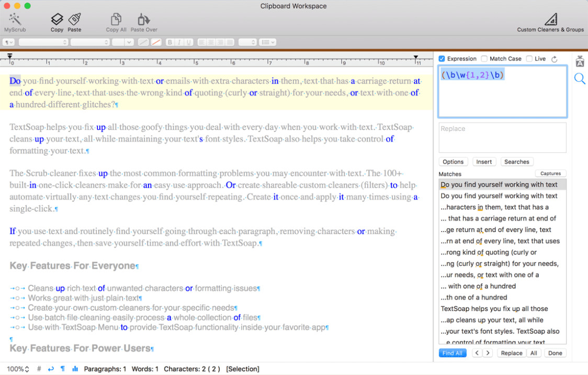
Task: Toggle invisible characters pilcrow in status bar
Action: (x=63, y=369)
